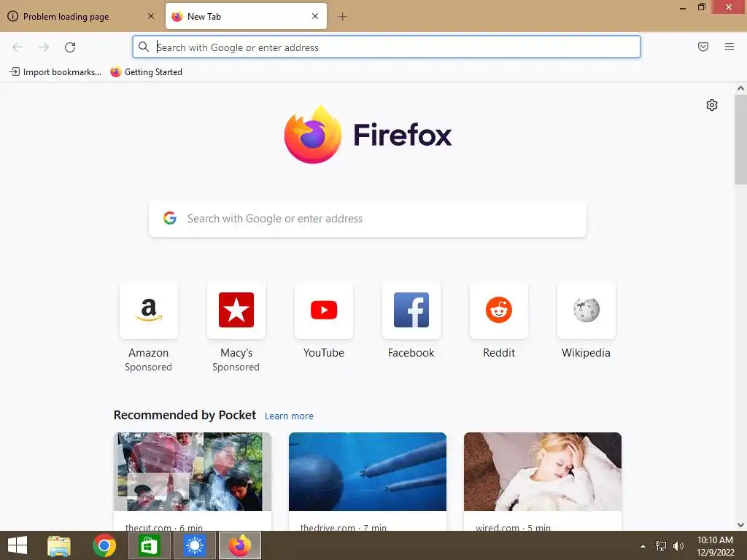Open a new tab with plus button
This screenshot has height=560, width=747.
coord(342,17)
